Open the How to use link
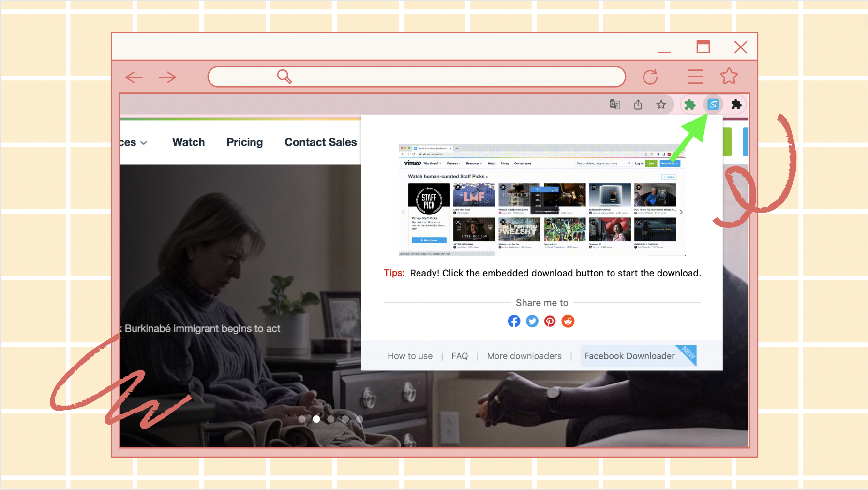 tap(410, 356)
